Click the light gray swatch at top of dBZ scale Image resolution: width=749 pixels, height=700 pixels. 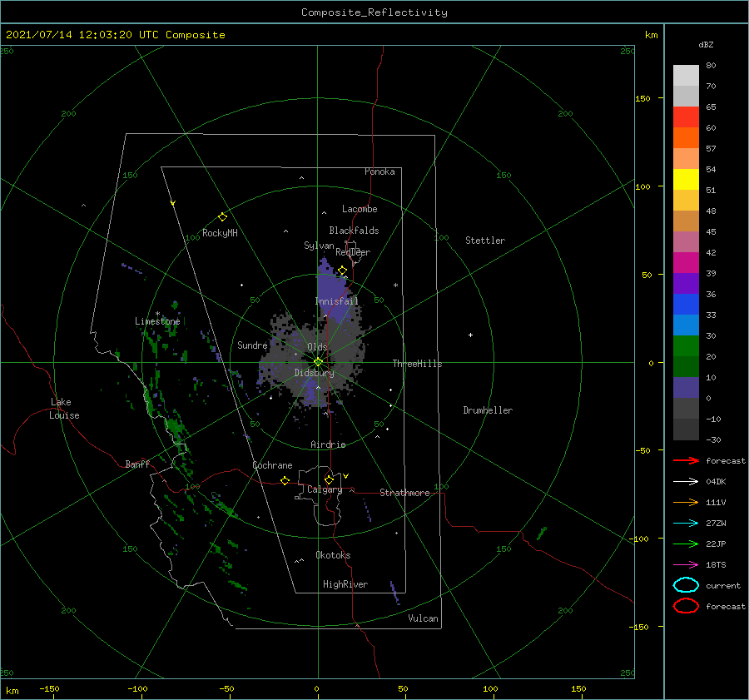(686, 76)
